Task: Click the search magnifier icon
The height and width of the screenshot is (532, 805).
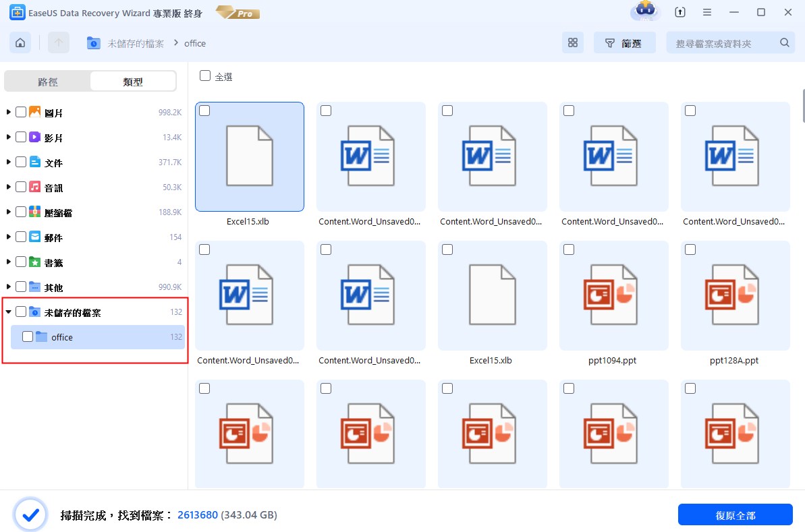Action: click(x=784, y=42)
